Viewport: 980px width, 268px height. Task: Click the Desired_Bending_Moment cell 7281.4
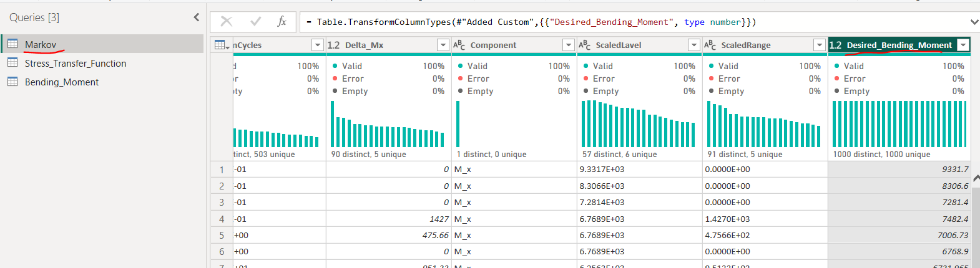pos(899,202)
